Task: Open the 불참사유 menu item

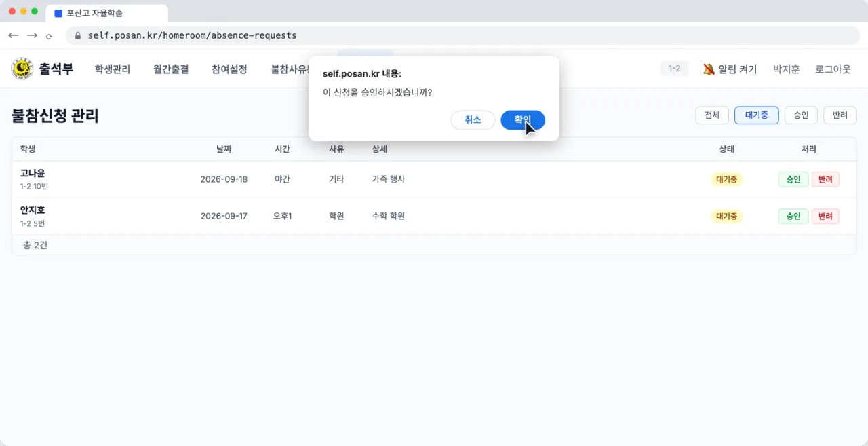Action: point(290,69)
